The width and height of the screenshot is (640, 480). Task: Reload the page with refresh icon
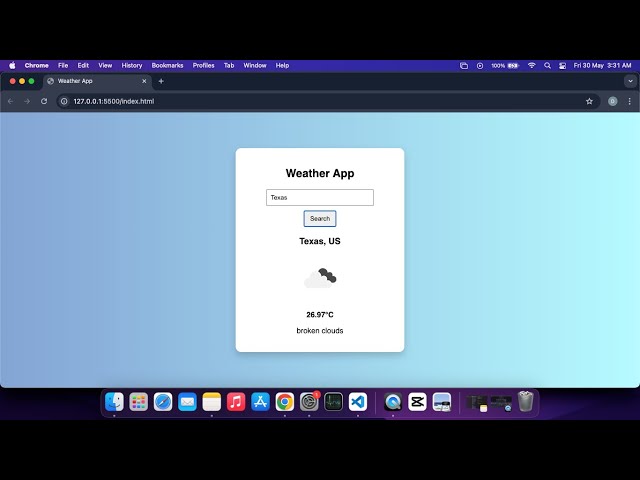(x=44, y=101)
